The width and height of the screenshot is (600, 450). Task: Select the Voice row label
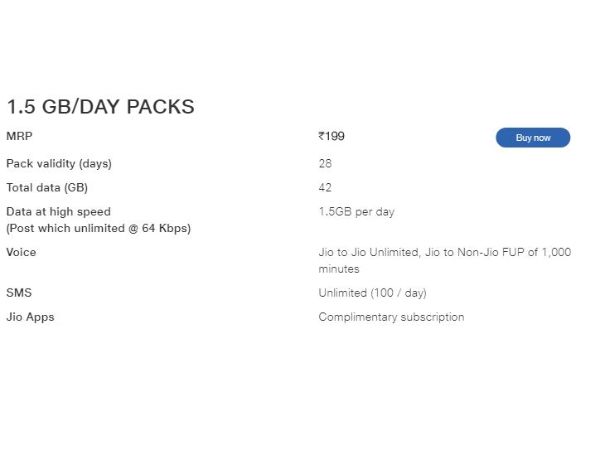(21, 253)
